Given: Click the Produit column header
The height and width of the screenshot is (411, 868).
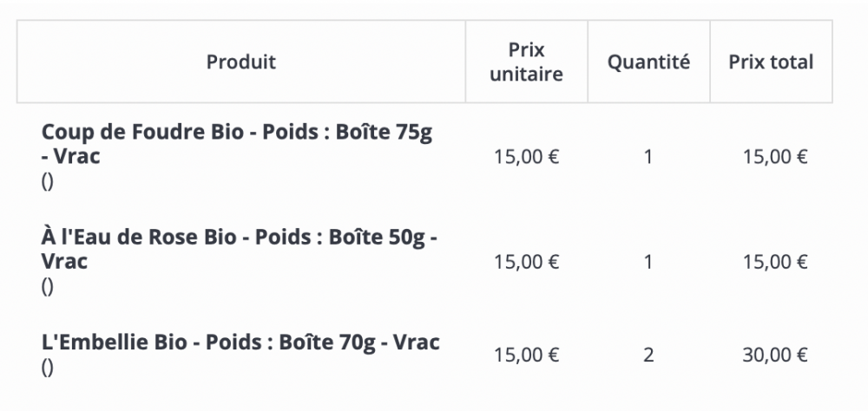Looking at the screenshot, I should click(241, 62).
